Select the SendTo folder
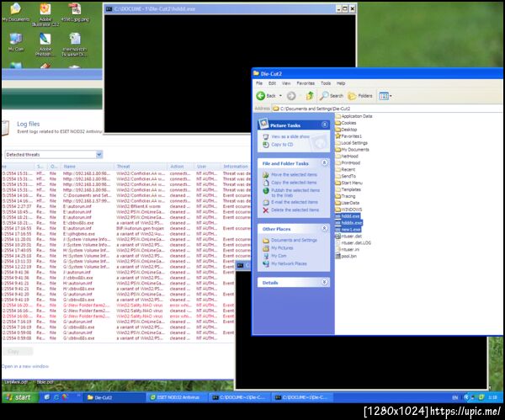This screenshot has height=420, width=505. tap(346, 176)
